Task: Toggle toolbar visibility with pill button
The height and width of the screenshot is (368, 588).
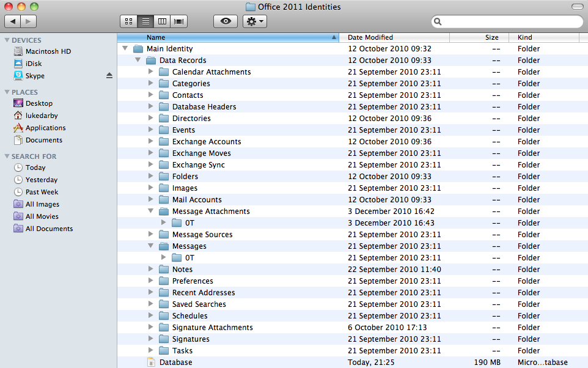Action: click(x=577, y=7)
